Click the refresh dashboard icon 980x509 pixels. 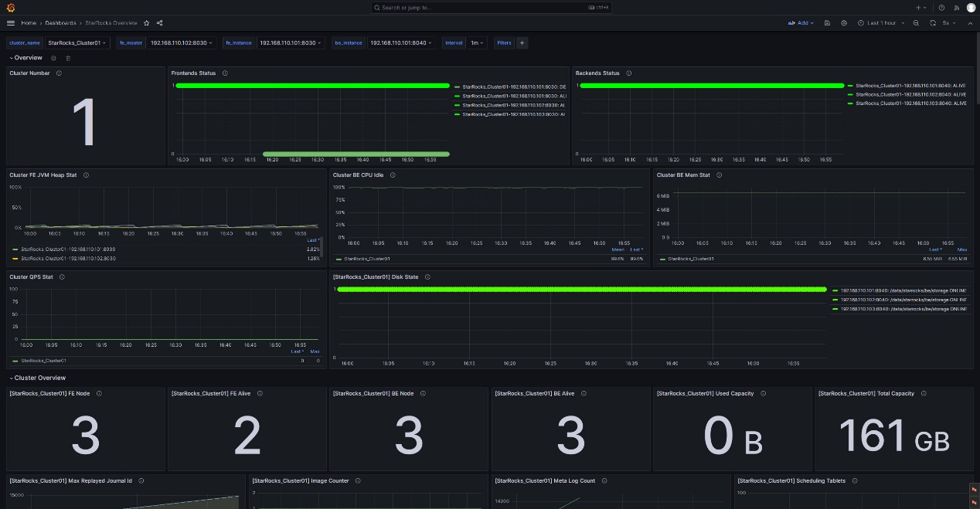tap(933, 23)
